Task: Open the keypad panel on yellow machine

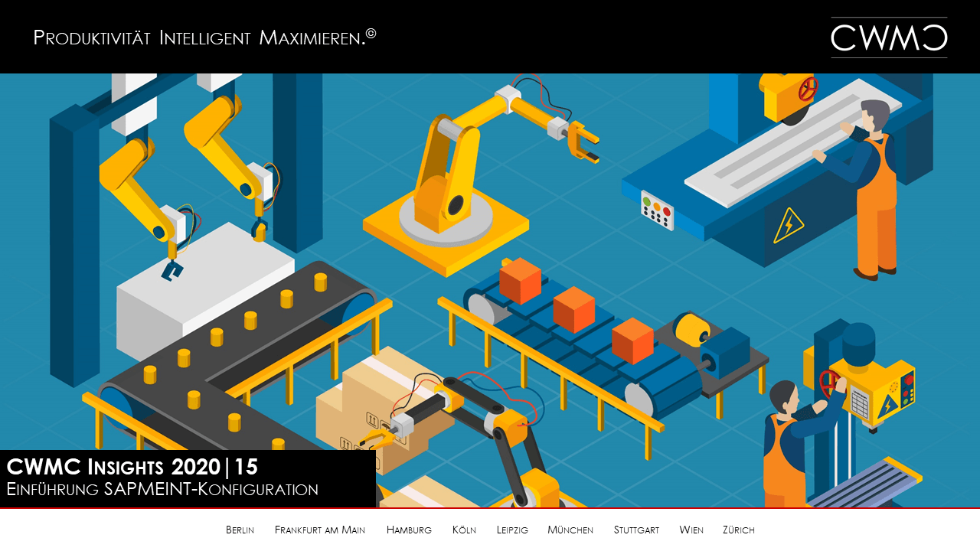Action: (x=859, y=404)
